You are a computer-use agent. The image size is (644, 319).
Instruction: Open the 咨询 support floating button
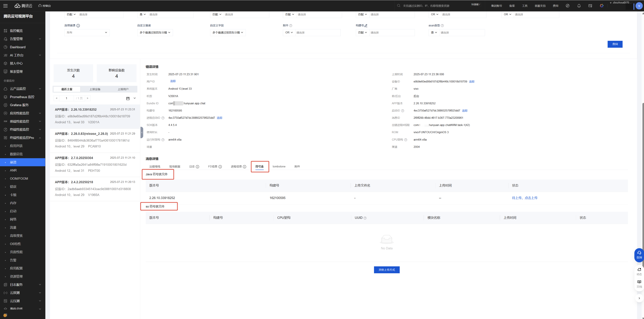639,255
